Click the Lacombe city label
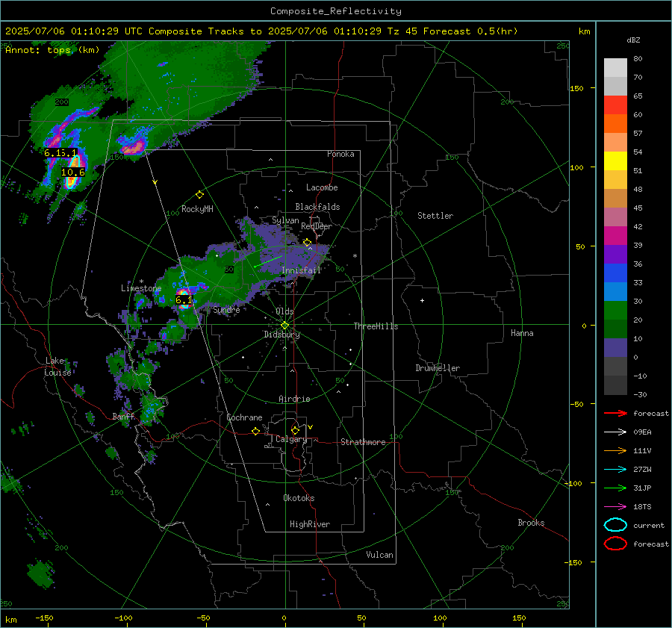 (322, 187)
